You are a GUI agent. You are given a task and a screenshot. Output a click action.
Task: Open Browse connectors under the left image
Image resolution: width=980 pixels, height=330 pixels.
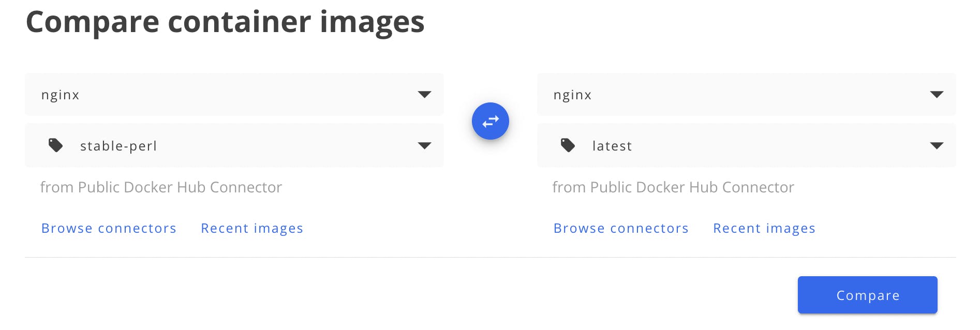click(109, 228)
